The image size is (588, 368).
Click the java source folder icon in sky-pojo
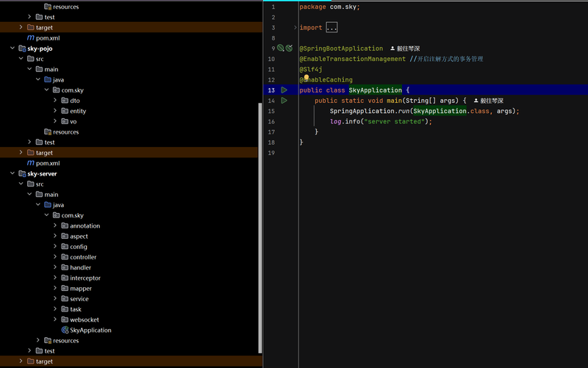pos(48,79)
